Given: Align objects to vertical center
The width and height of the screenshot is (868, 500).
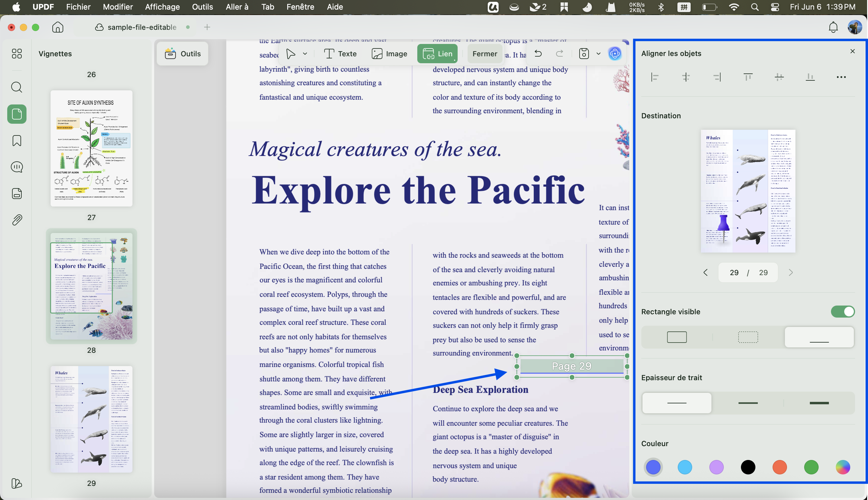Looking at the screenshot, I should (x=779, y=77).
